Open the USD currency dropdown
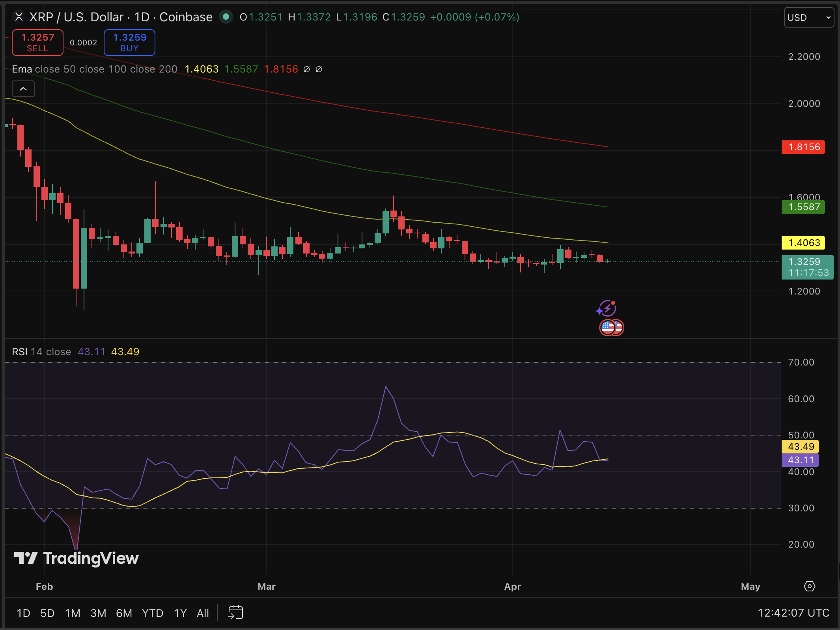This screenshot has height=630, width=840. [x=809, y=17]
